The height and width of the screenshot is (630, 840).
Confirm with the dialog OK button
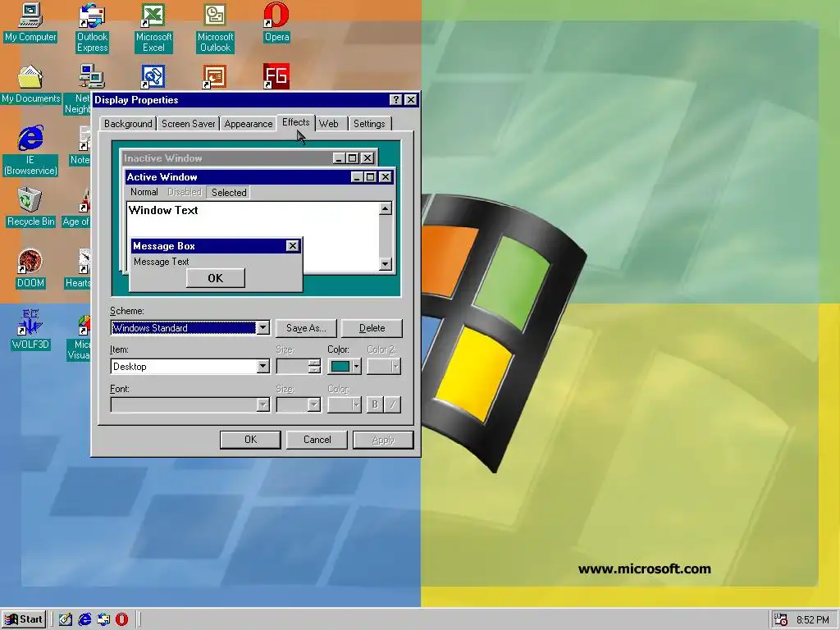coord(250,440)
